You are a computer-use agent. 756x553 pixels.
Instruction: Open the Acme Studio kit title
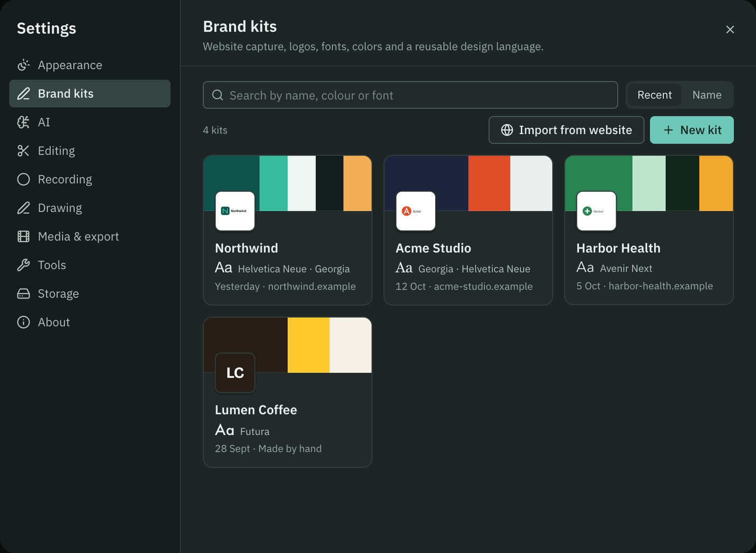coord(433,248)
